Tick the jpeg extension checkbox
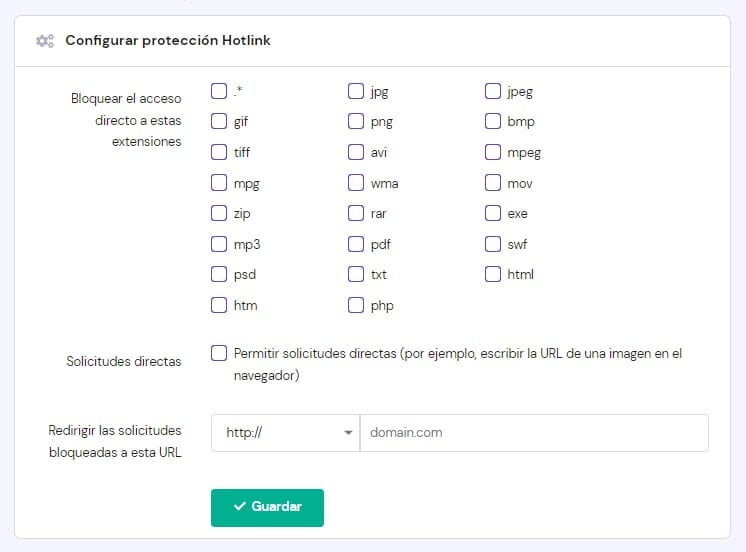 (493, 91)
